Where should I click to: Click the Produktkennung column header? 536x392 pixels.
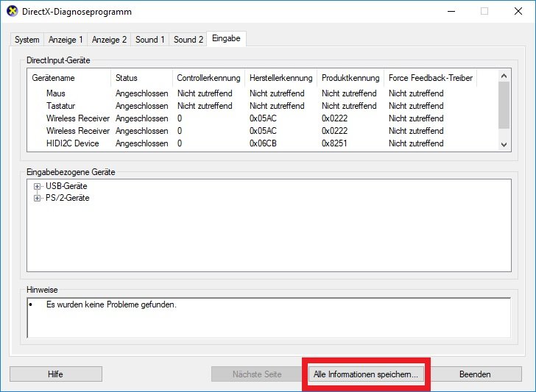click(350, 78)
